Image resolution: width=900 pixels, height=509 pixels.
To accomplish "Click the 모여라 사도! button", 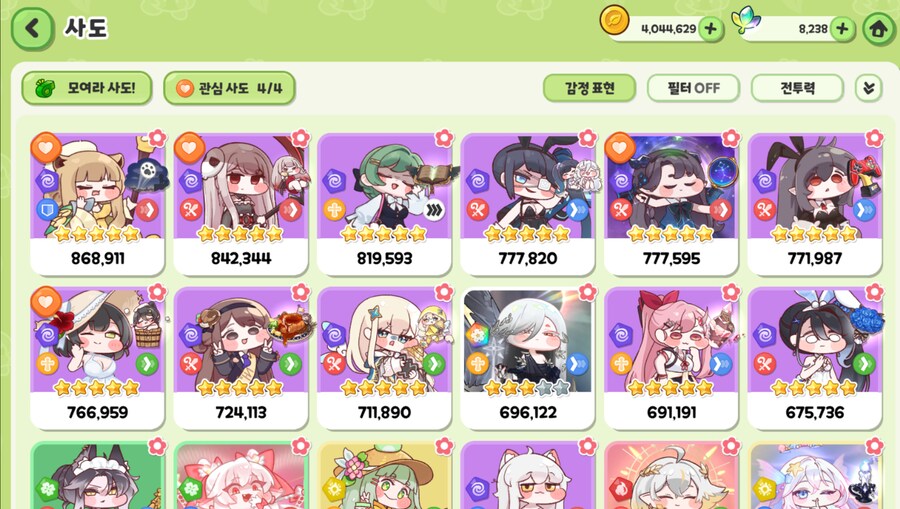I will coord(87,88).
